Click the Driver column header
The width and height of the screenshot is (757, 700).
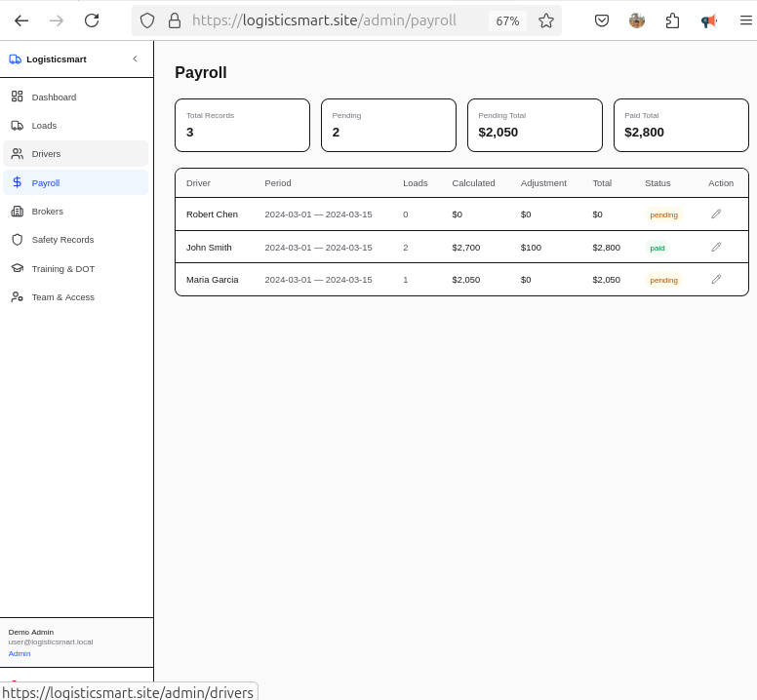click(x=198, y=183)
